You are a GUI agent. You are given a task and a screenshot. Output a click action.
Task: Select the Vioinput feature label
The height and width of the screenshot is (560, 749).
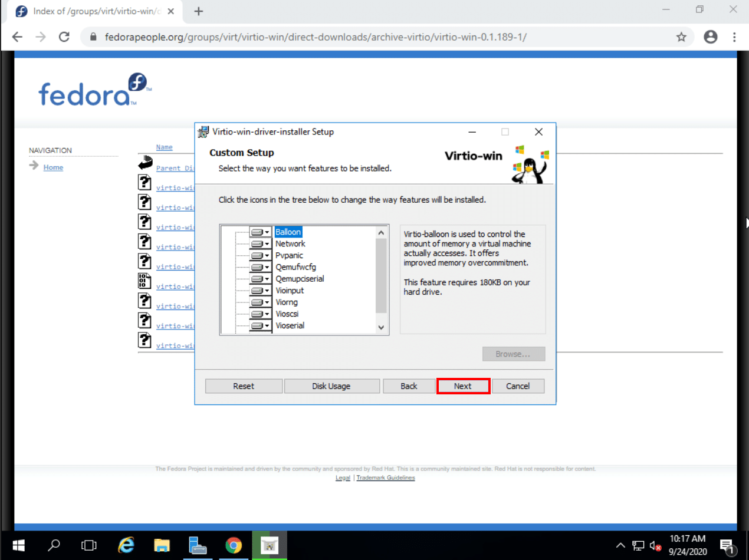[290, 291]
